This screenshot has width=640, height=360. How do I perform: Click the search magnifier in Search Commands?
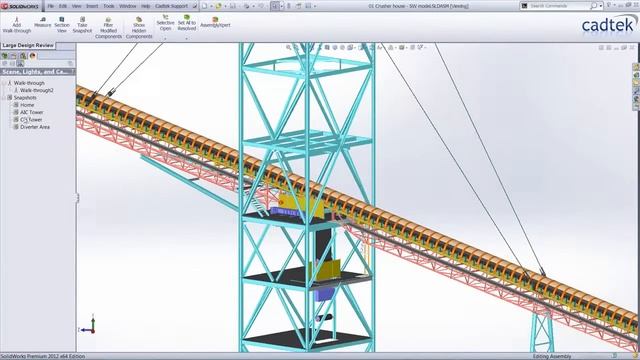[x=593, y=6]
